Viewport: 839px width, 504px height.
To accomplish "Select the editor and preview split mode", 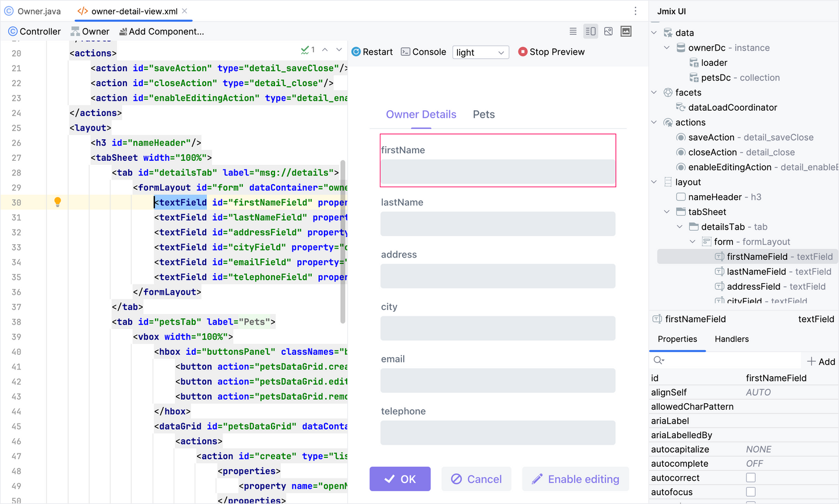I will (591, 31).
